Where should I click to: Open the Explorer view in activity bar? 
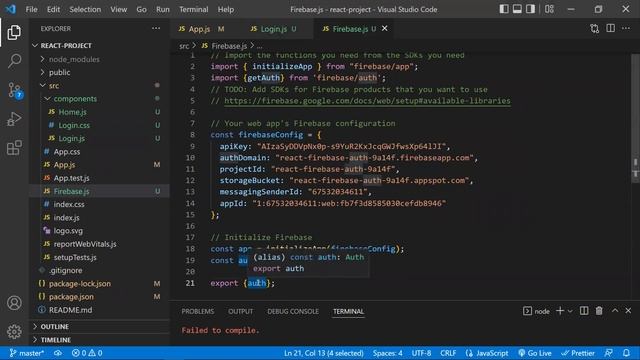[x=14, y=32]
